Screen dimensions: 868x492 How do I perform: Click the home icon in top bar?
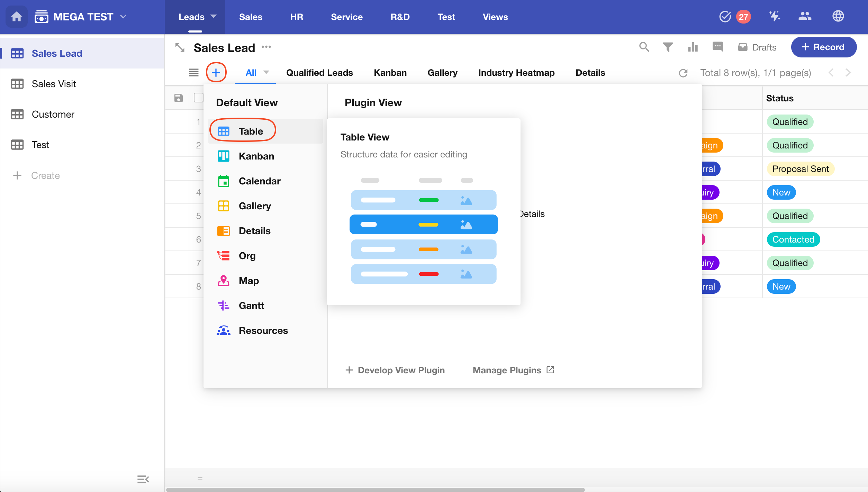(16, 17)
